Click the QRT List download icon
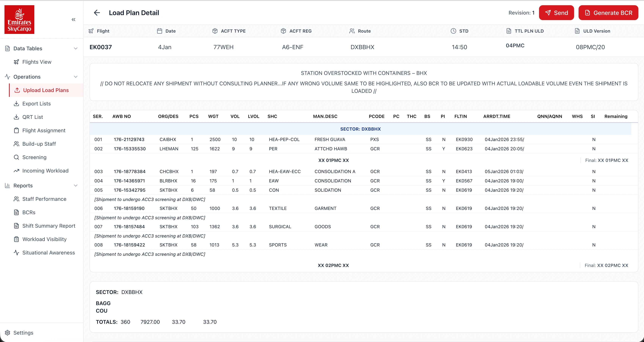The width and height of the screenshot is (644, 342). pos(16,117)
